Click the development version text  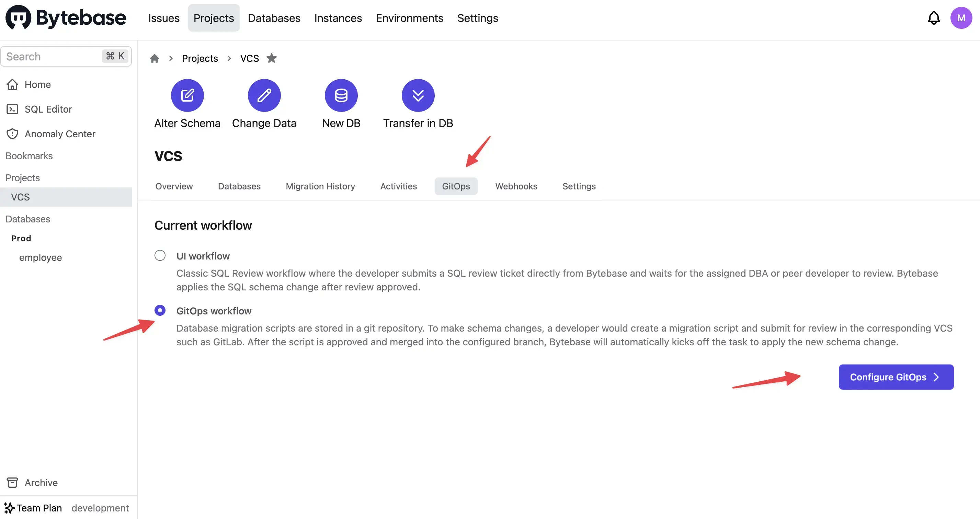(100, 508)
